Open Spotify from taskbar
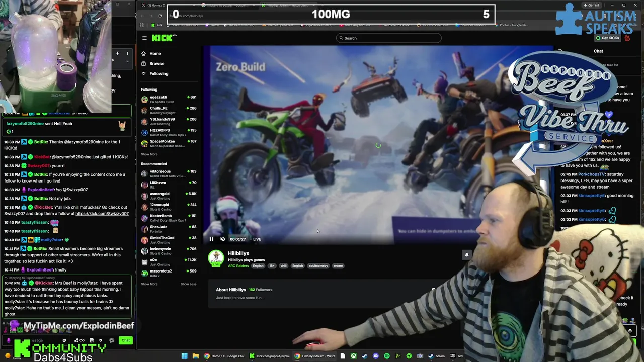Screen dimensions: 644x362 point(387,356)
